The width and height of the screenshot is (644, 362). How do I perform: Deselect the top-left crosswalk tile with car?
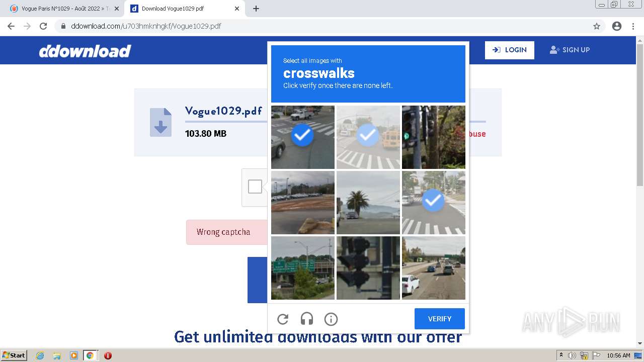point(303,137)
